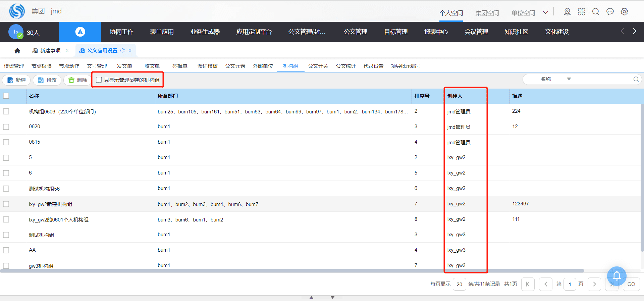
Task: Check the row named 0620
Action: [x=6, y=127]
